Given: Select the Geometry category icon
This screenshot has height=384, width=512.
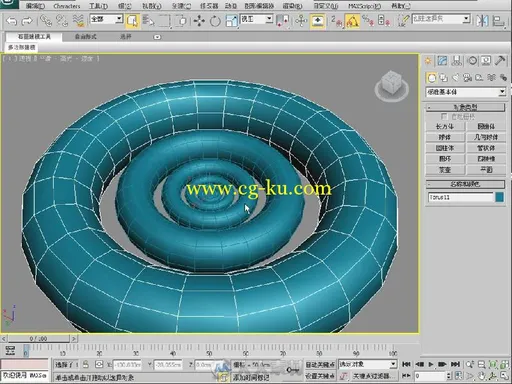Looking at the screenshot, I should pyautogui.click(x=432, y=78).
